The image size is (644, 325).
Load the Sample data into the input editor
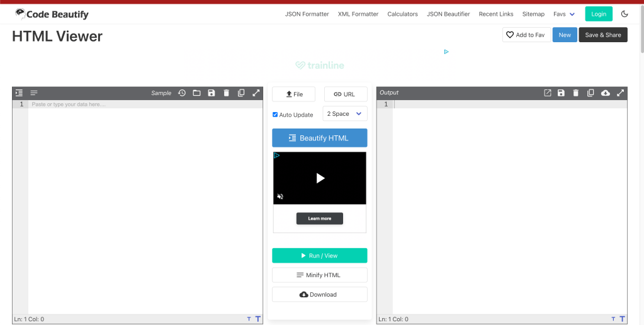click(161, 93)
